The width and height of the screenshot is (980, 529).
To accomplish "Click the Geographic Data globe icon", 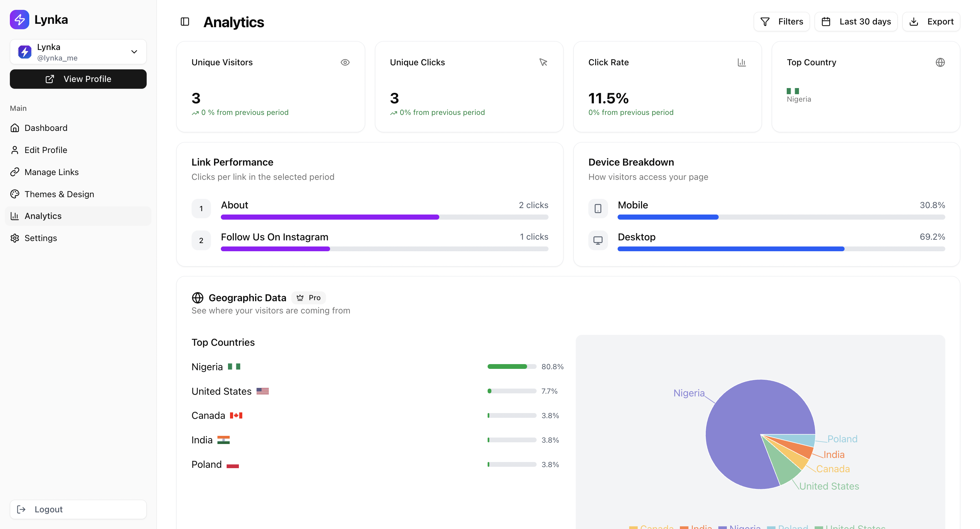I will coord(197,297).
